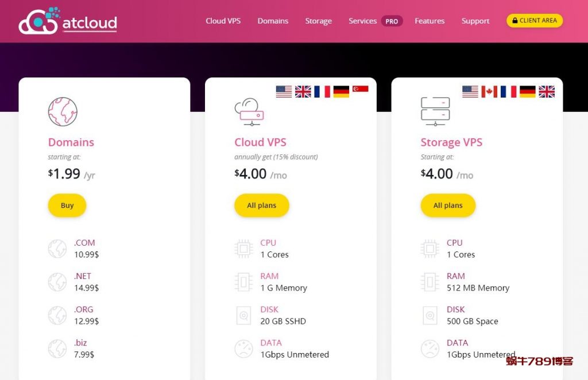Select the Singapore flag on Cloud VPS card
588x380 pixels.
361,91
